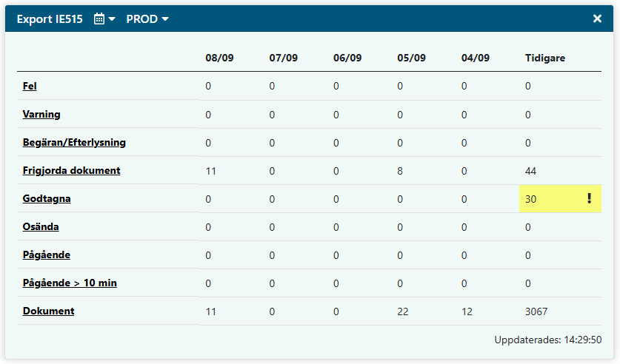
Task: Close the Export IE515 panel
Action: 597,19
